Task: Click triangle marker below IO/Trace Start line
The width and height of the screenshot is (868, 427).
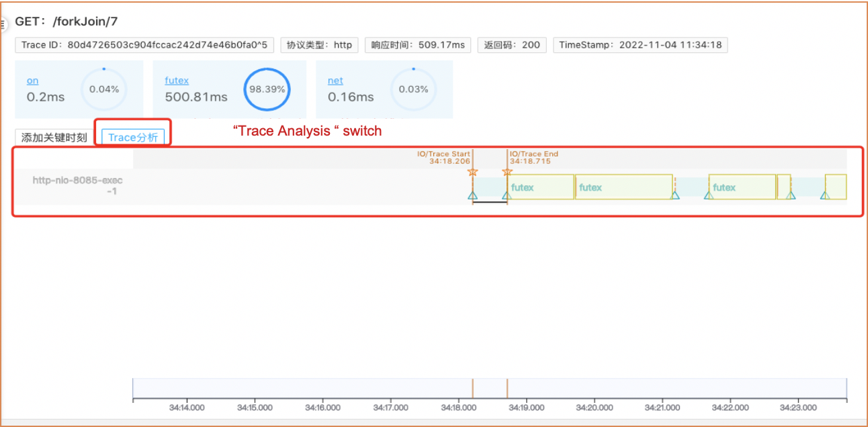Action: [x=472, y=195]
